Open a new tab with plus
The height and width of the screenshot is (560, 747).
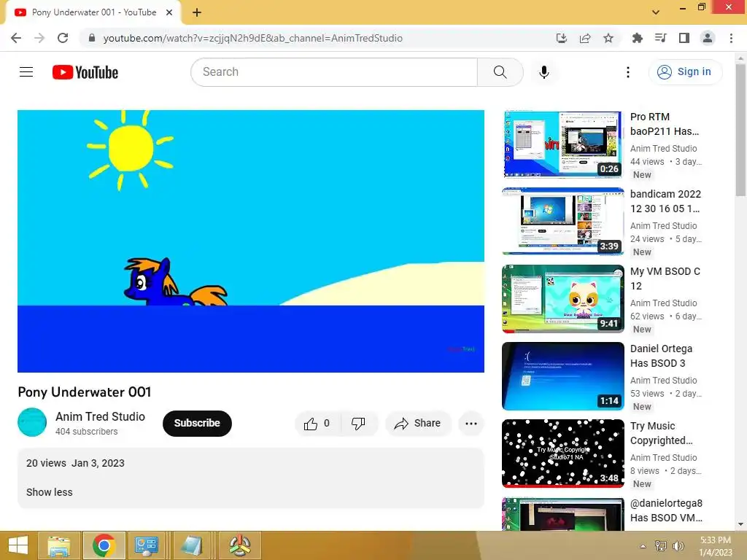point(197,12)
